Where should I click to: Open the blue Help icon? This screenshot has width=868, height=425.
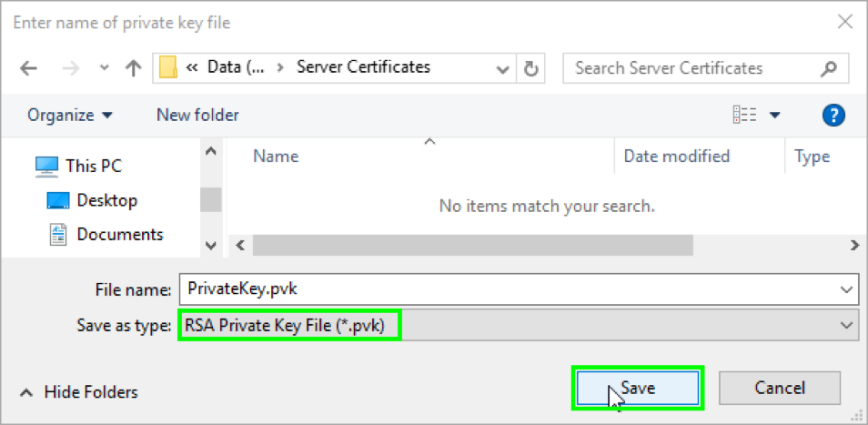tap(833, 116)
